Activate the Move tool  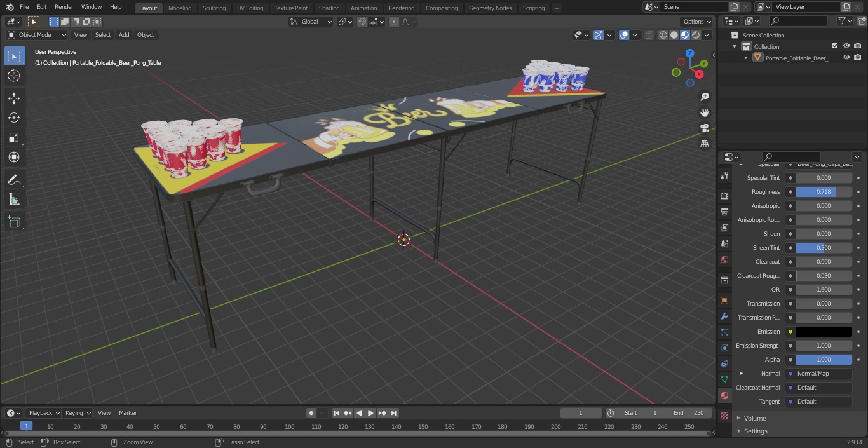coord(14,98)
